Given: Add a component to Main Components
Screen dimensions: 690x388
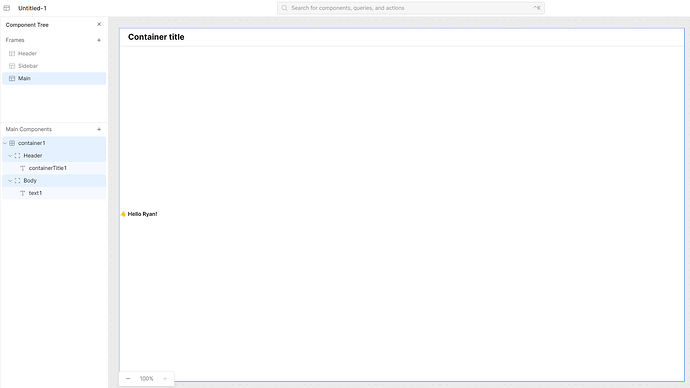Looking at the screenshot, I should point(99,129).
